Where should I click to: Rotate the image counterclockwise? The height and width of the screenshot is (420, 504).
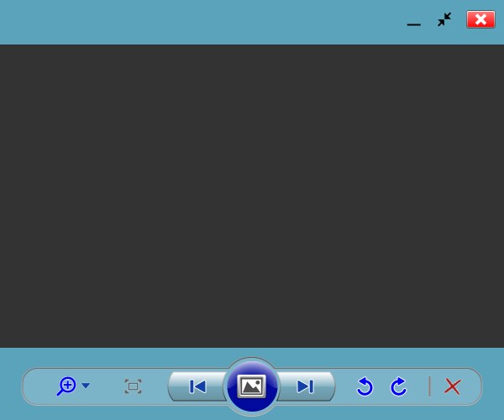pos(365,386)
